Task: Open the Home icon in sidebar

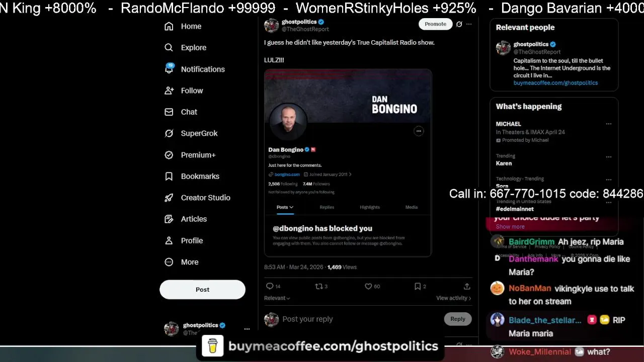Action: click(169, 26)
